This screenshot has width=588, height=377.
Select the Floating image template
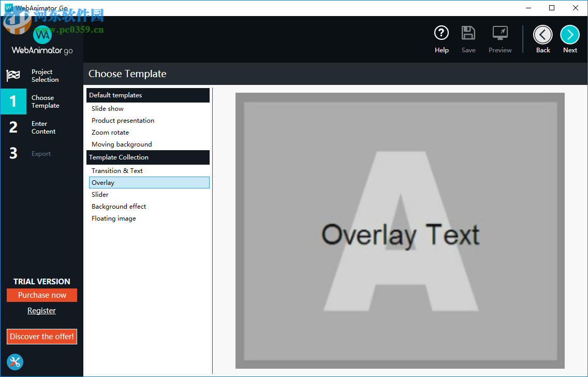(x=148, y=219)
